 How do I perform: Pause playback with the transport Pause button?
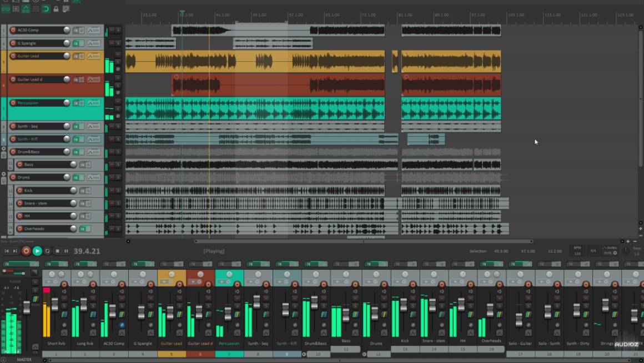coord(66,251)
